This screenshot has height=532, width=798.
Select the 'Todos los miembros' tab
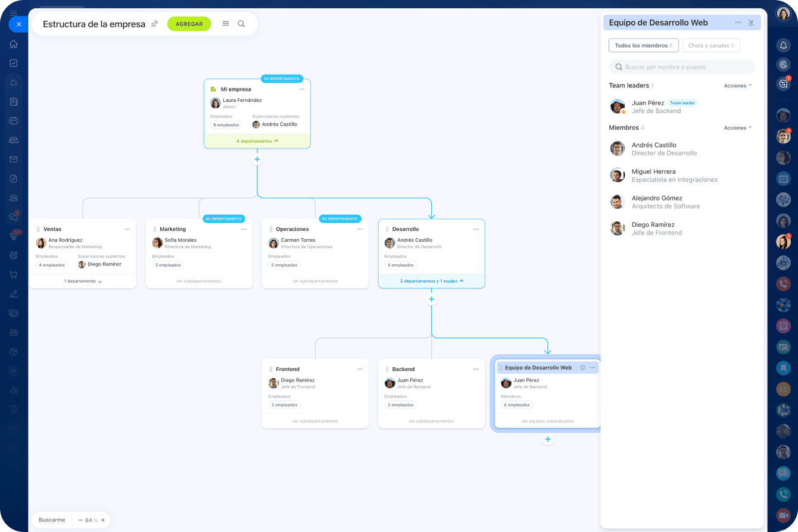tap(643, 45)
